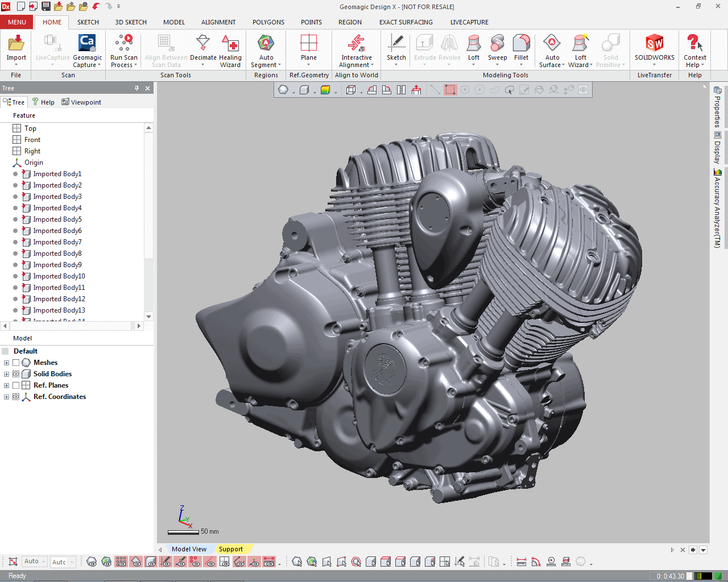Click the measure radius icon
Image resolution: width=728 pixels, height=582 pixels.
tap(551, 562)
